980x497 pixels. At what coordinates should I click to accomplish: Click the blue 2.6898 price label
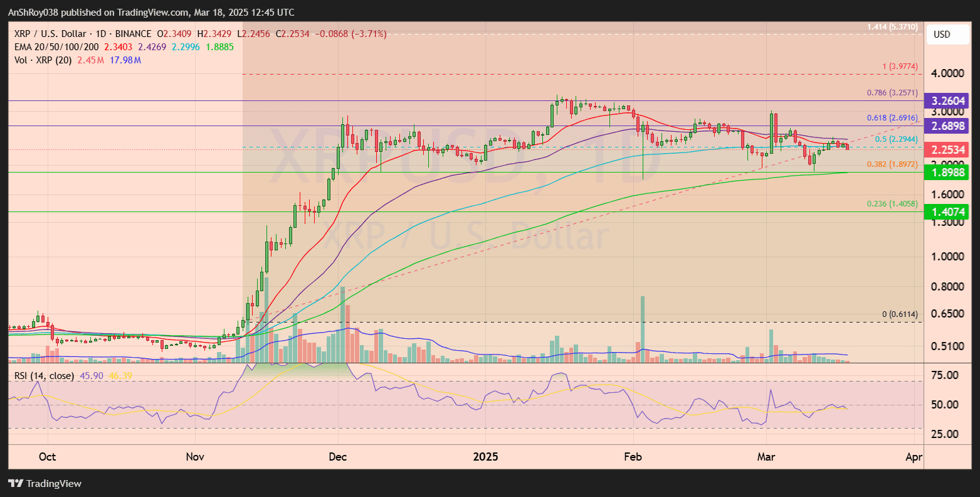click(947, 126)
